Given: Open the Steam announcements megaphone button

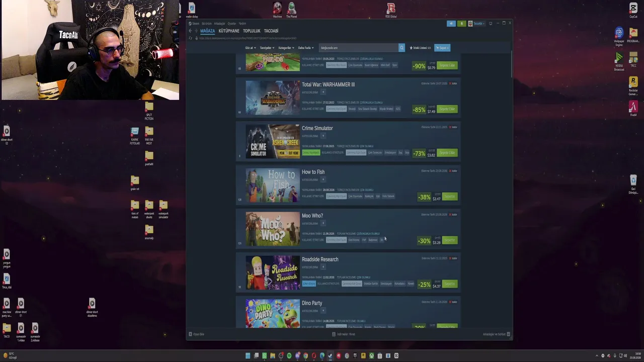Looking at the screenshot, I should pyautogui.click(x=451, y=24).
